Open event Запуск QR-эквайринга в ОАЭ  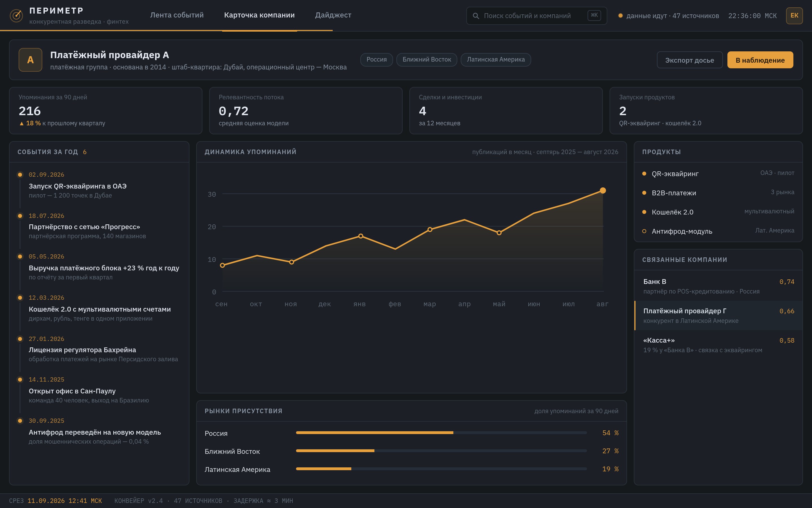coord(78,186)
